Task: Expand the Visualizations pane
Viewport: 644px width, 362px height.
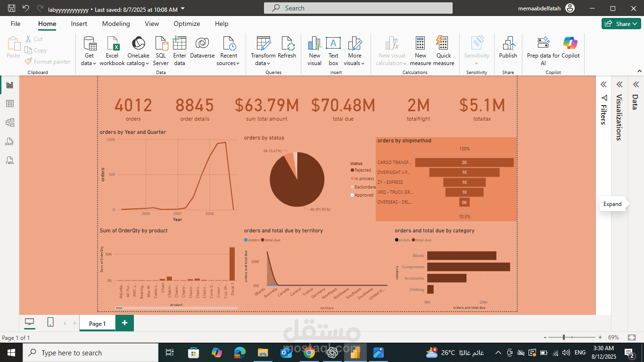Action: [x=619, y=84]
